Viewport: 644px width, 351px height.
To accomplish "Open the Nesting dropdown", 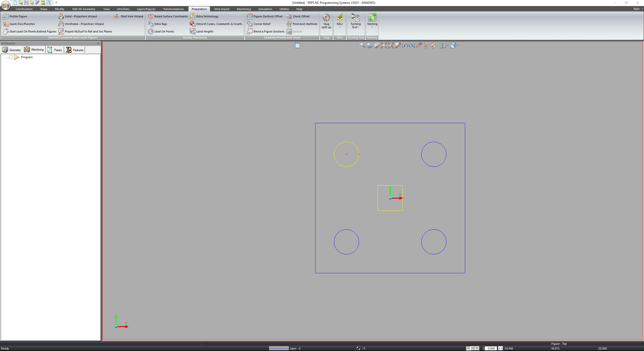I will point(372,27).
